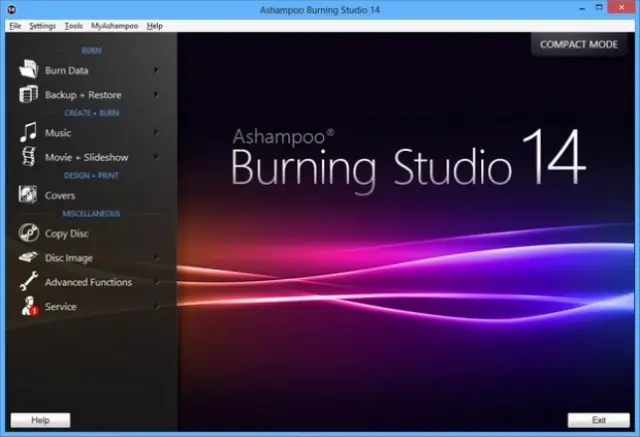Open the Settings menu
This screenshot has width=640, height=437.
(43, 25)
